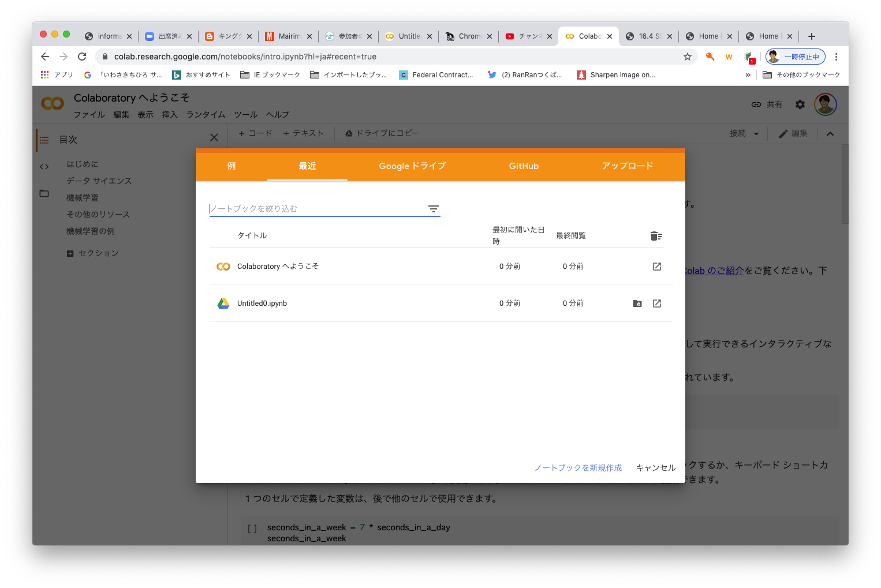Viewport: 881px width, 588px height.
Task: Click the 一時停止中 profile button
Action: 796,57
